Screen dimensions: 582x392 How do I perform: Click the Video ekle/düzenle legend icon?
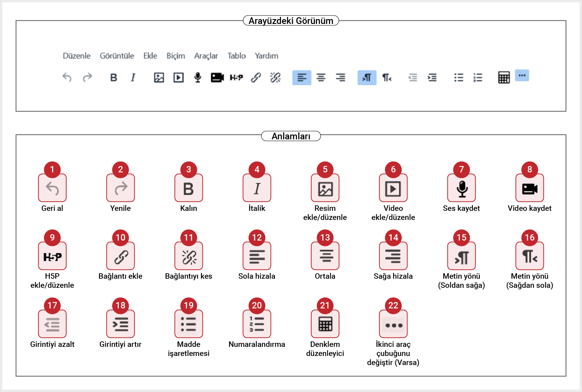[x=393, y=188]
